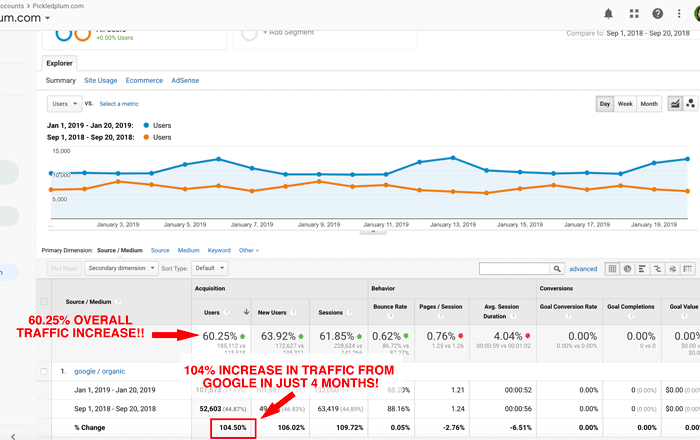Click the % Change row label
This screenshot has height=440, width=700.
coord(90,428)
